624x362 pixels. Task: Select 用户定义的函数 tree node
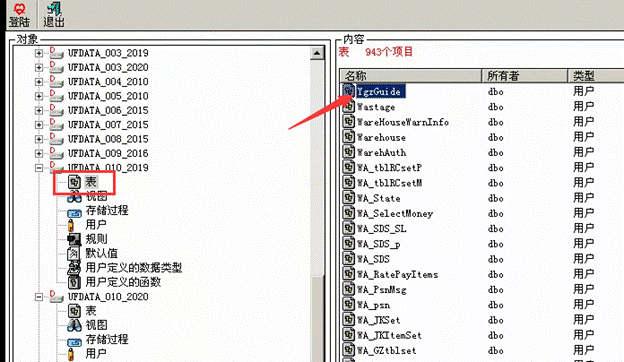(x=123, y=282)
